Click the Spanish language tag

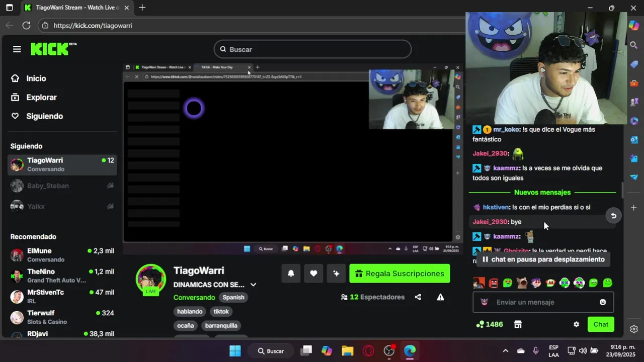point(233,297)
